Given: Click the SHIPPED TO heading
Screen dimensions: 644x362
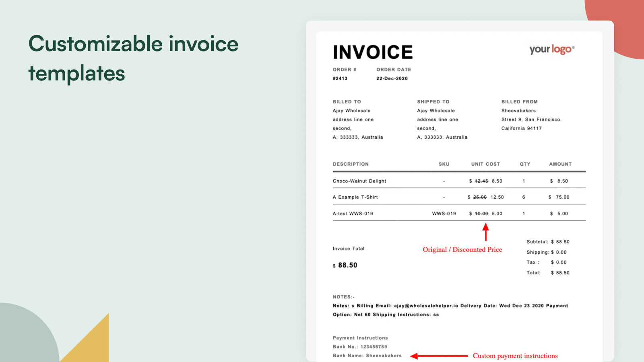Looking at the screenshot, I should pos(433,102).
